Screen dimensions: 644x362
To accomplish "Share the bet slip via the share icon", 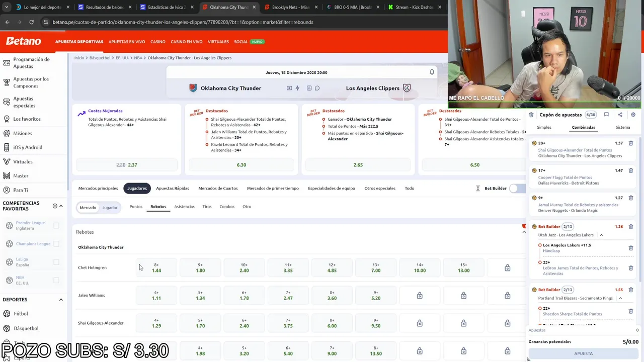I will (620, 115).
